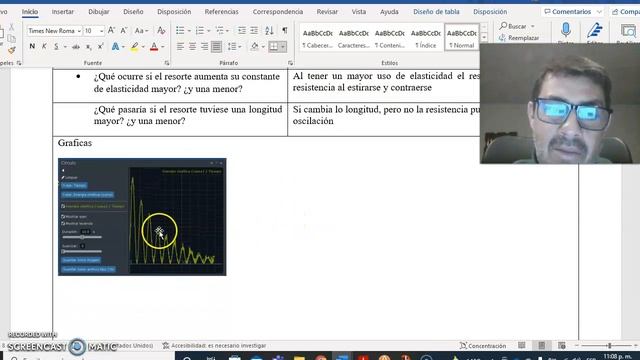Click the Reemplazar button
The height and width of the screenshot is (360, 640).
[519, 38]
